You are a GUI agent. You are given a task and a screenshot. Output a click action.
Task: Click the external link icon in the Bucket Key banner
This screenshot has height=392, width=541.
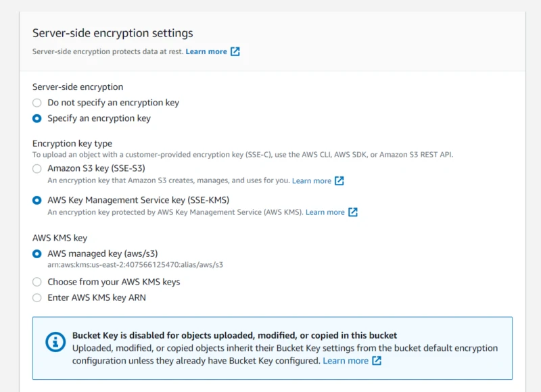pyautogui.click(x=375, y=360)
